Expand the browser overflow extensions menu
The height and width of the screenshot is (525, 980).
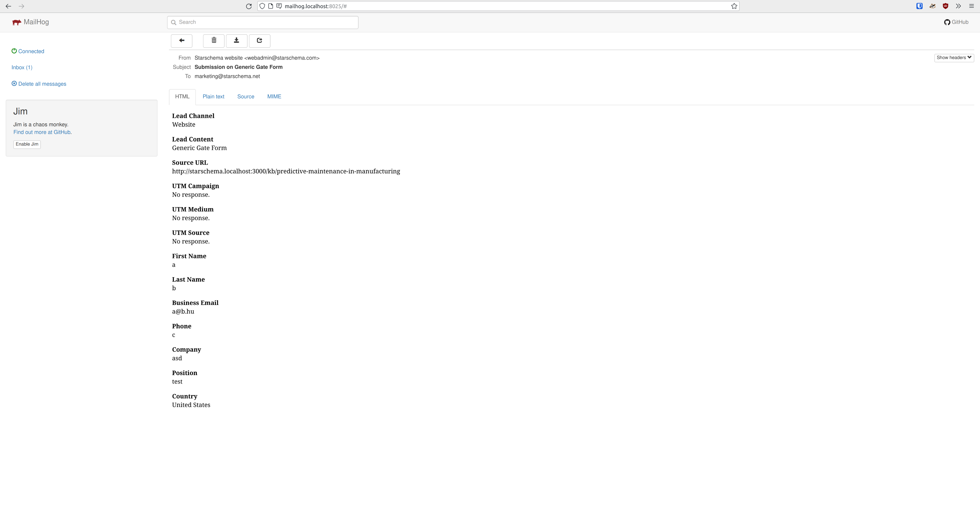pyautogui.click(x=958, y=6)
